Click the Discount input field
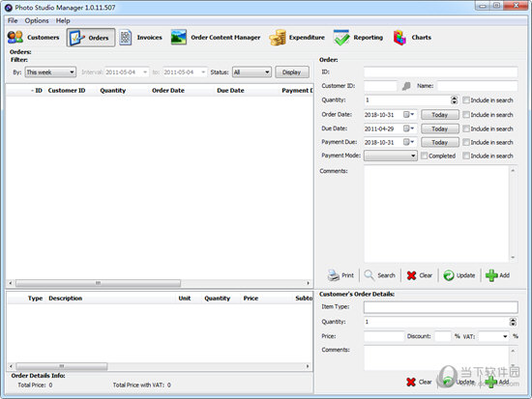 click(x=443, y=336)
